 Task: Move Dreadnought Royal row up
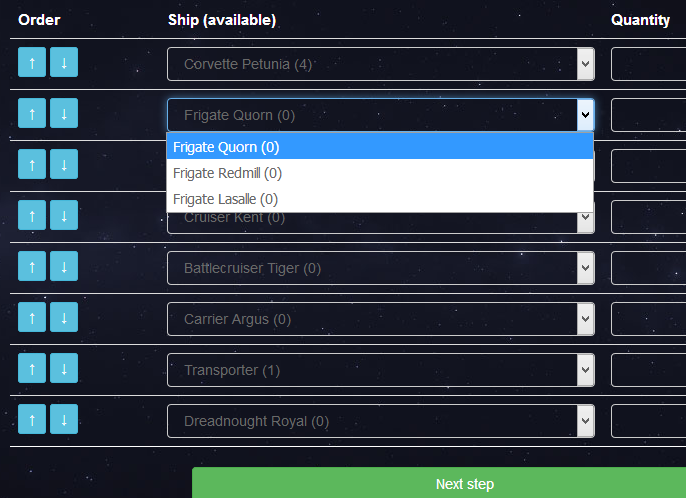pos(32,419)
